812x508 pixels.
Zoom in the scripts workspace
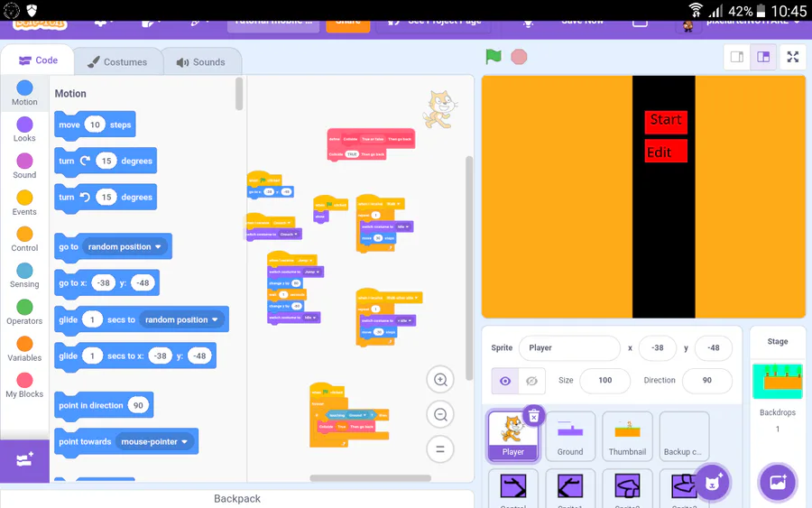[440, 380]
